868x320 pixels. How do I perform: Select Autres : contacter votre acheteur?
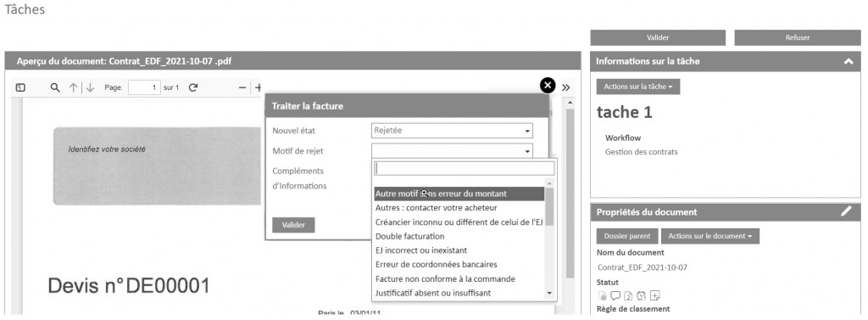[x=459, y=208]
